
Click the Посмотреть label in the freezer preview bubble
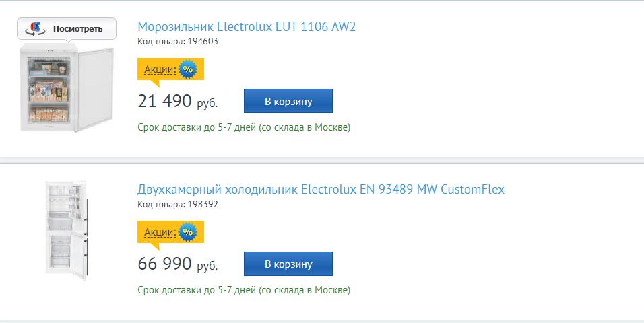click(77, 29)
